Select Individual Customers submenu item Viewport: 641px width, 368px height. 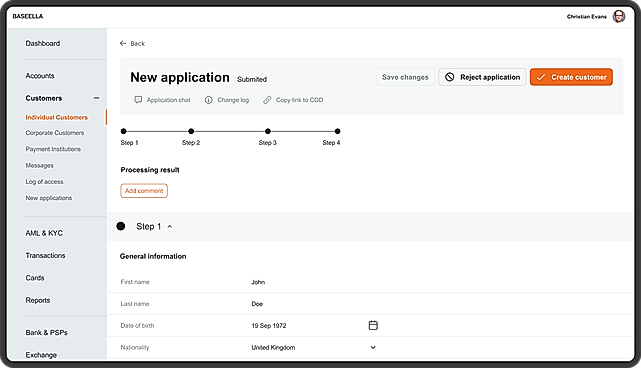(x=56, y=117)
